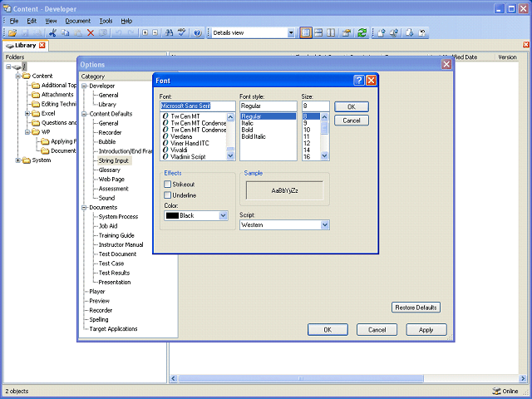
Task: Select Target Applications in the category tree
Action: [113, 329]
